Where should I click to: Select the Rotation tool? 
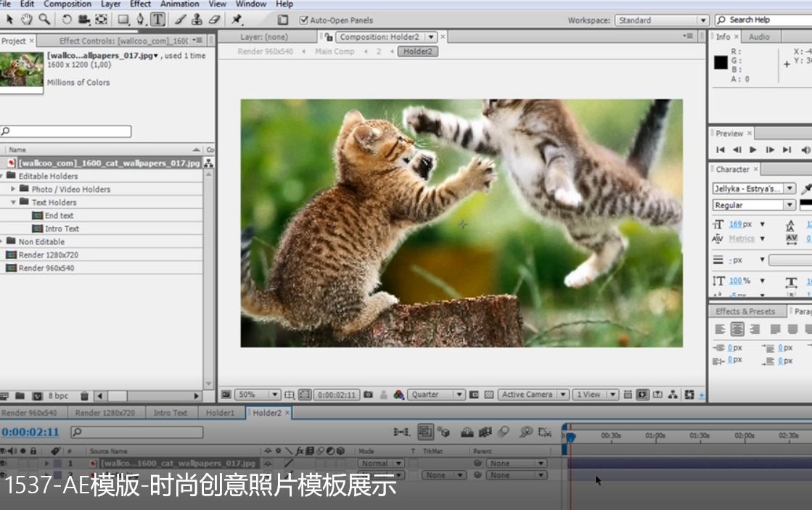click(x=67, y=20)
